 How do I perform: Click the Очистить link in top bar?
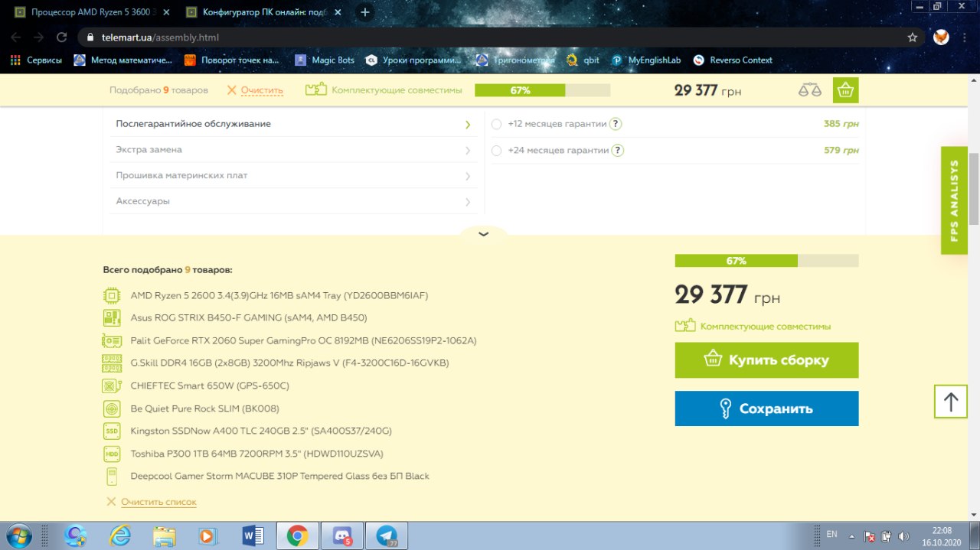point(262,90)
